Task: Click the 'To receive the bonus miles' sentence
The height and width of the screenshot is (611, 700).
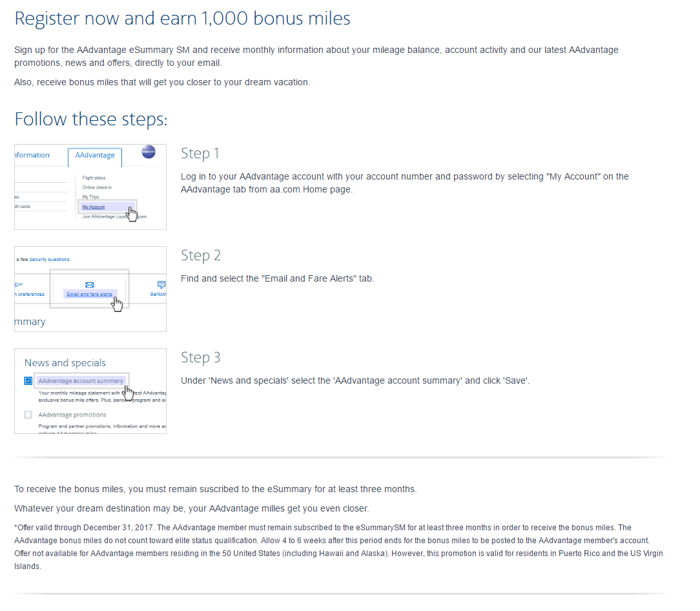Action: pos(215,489)
